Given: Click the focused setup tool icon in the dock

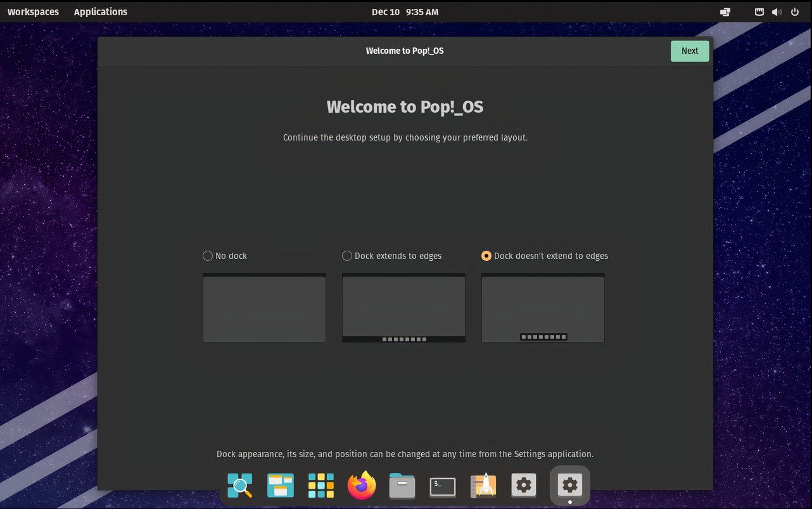Looking at the screenshot, I should (569, 484).
